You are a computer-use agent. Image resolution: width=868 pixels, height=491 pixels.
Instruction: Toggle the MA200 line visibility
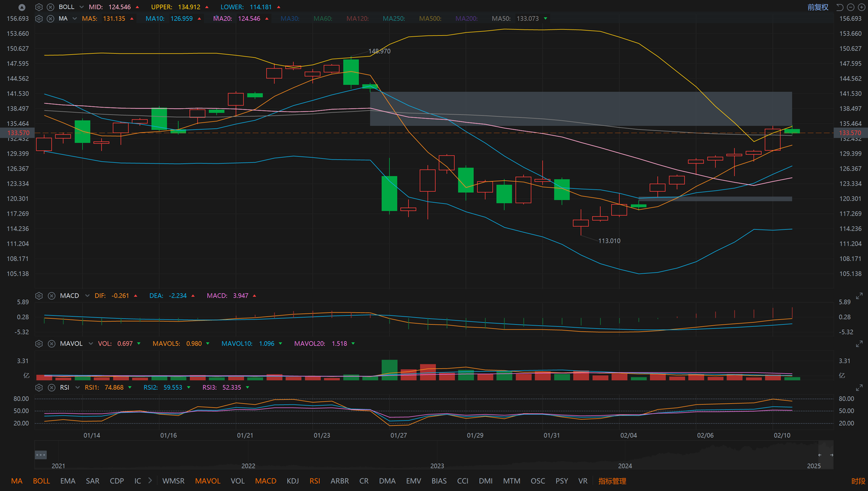466,18
